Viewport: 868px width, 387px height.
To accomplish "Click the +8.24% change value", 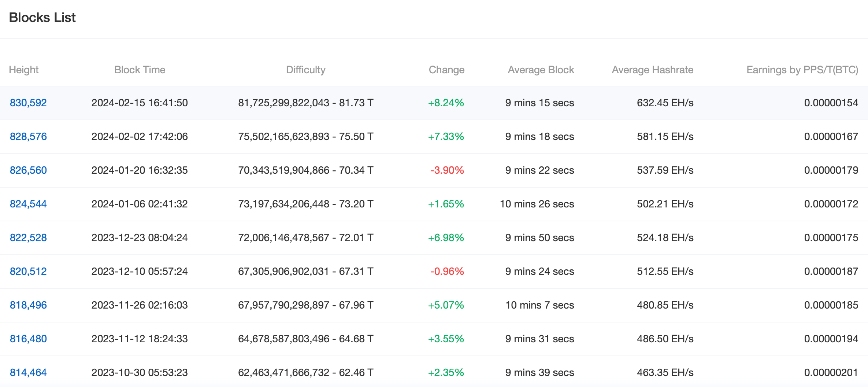I will 446,103.
